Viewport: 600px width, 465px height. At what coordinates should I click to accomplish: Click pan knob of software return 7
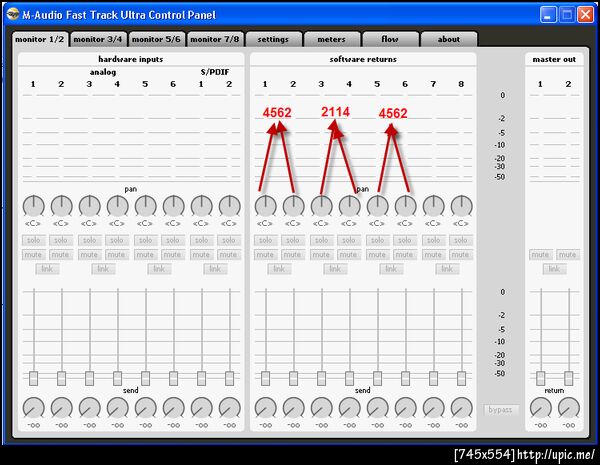[434, 206]
